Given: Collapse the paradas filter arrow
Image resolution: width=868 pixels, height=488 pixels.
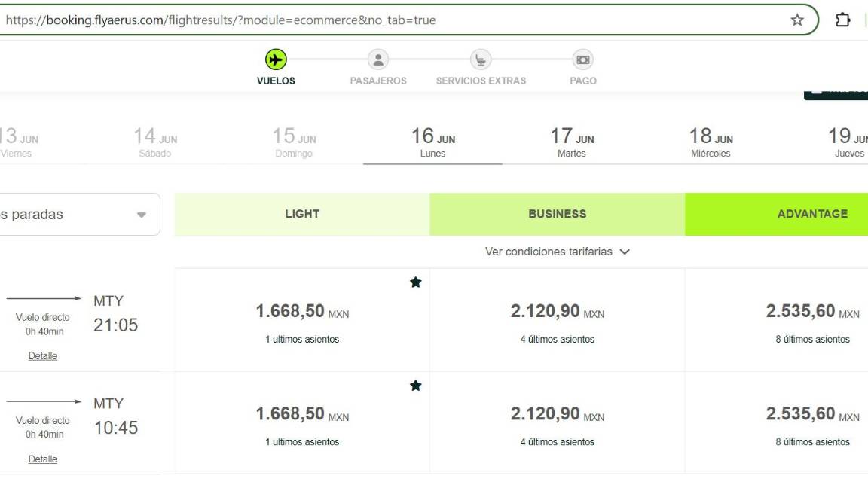Looking at the screenshot, I should click(x=142, y=214).
